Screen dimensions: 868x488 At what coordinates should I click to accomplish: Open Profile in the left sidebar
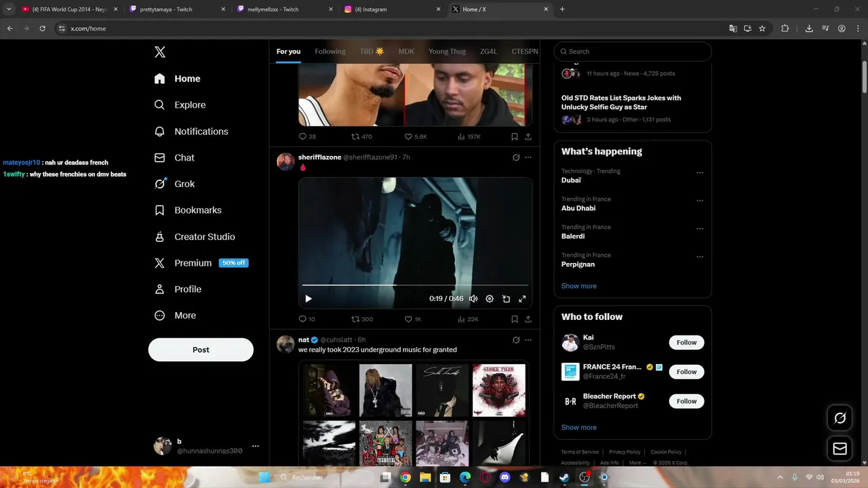[x=178, y=289]
